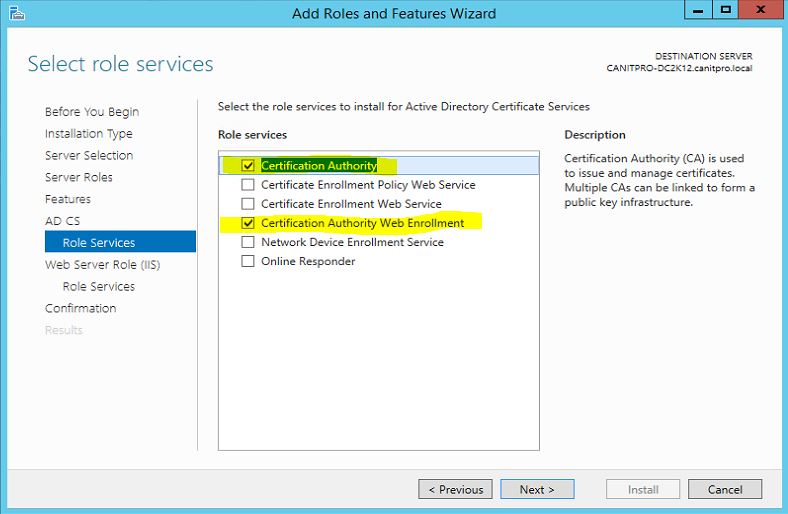Open the Installation Type page
The image size is (788, 514).
88,134
